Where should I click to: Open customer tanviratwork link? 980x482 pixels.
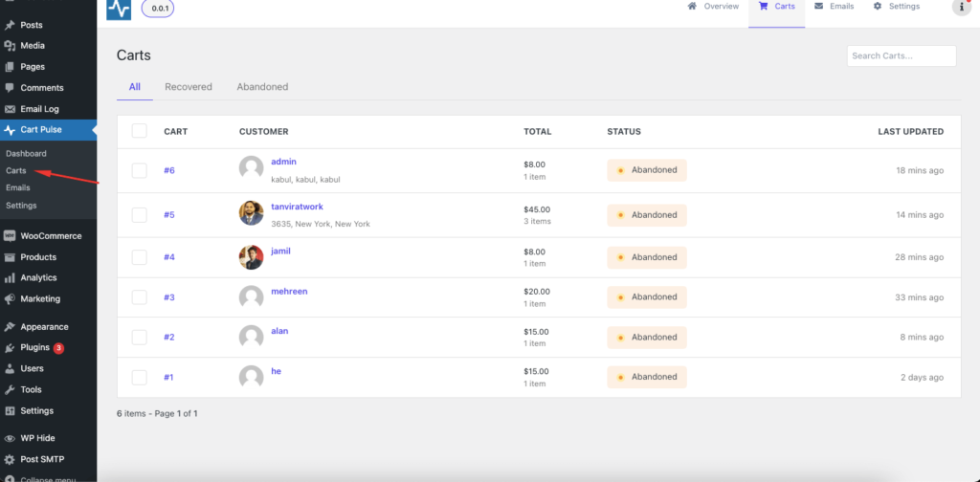297,207
